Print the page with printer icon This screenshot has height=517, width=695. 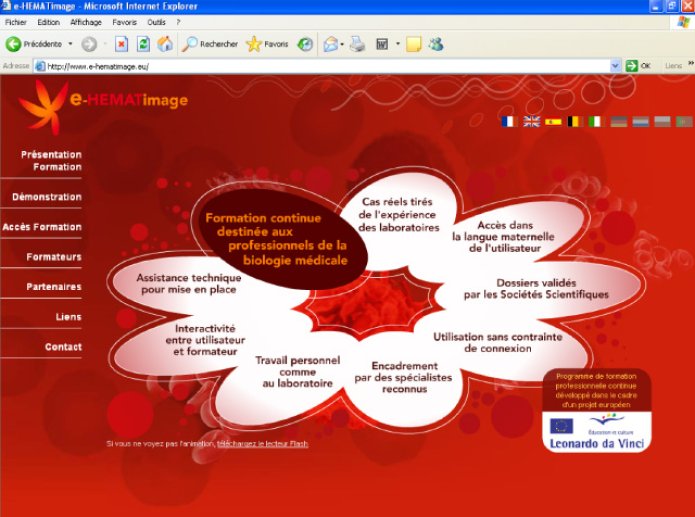[357, 44]
